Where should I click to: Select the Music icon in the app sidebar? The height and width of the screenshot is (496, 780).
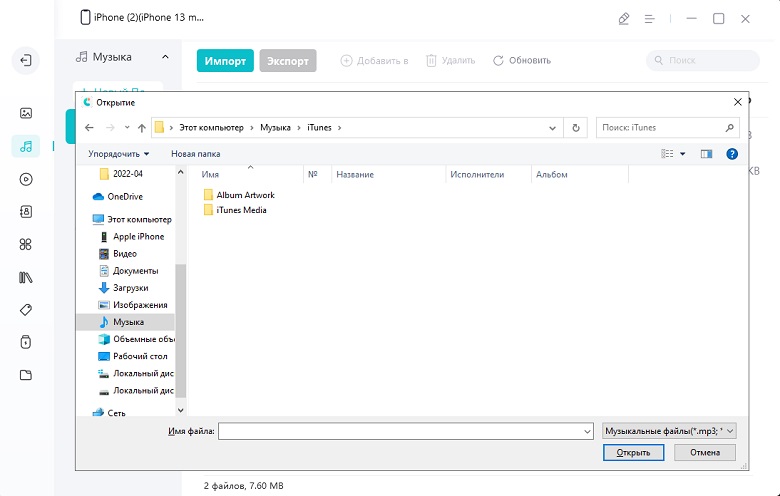(x=26, y=146)
